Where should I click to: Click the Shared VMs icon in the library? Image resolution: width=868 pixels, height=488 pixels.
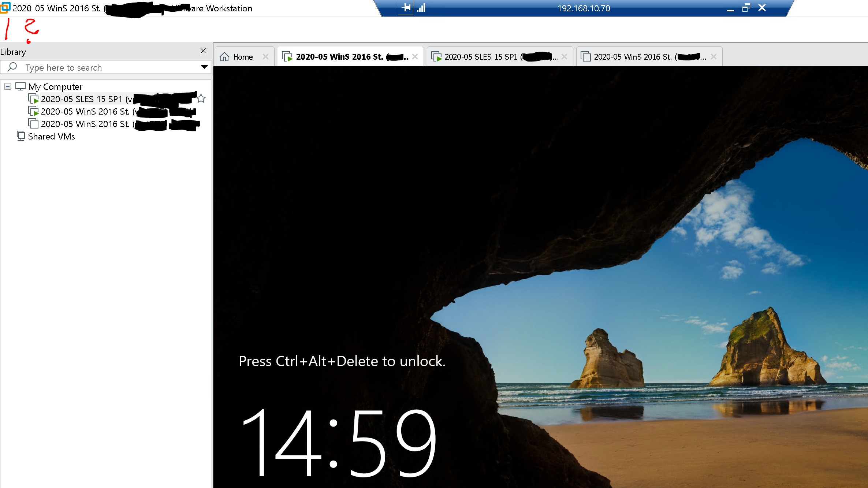coord(21,136)
